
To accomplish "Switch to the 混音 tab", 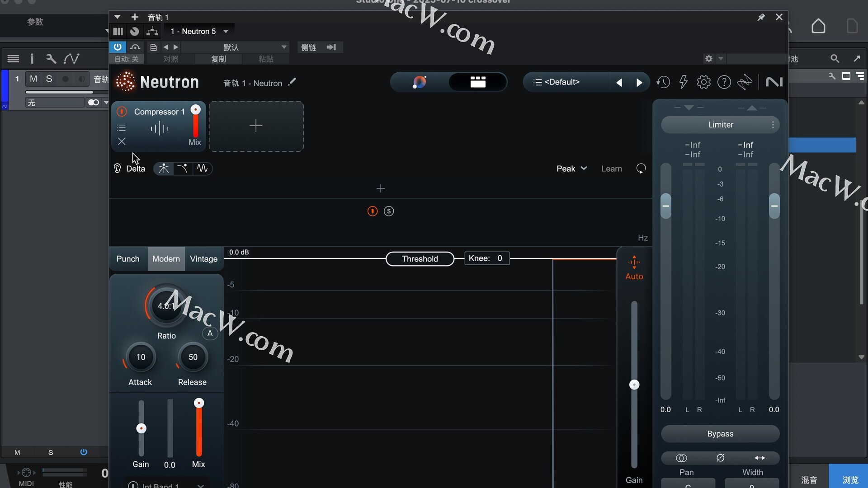I will coord(809,480).
